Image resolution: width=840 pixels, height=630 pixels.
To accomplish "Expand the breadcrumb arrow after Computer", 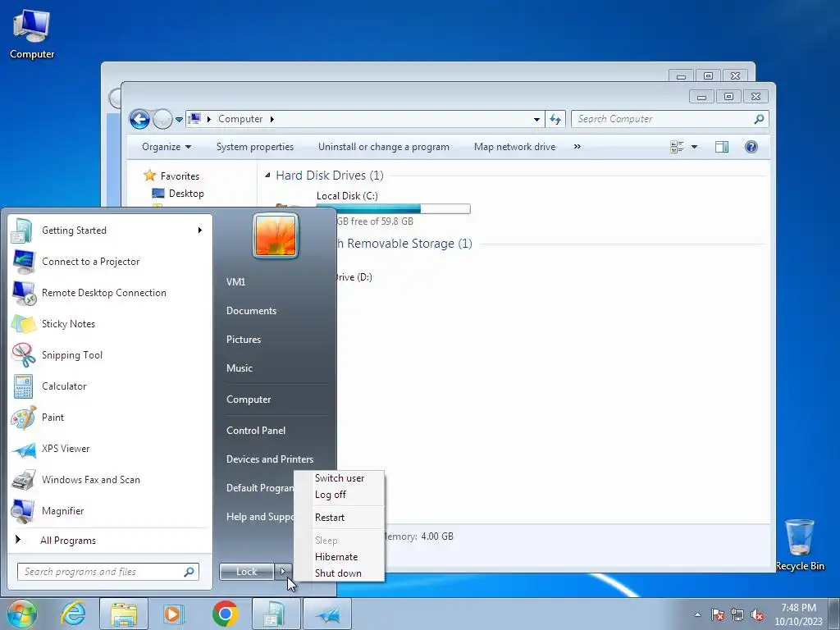I will (272, 119).
